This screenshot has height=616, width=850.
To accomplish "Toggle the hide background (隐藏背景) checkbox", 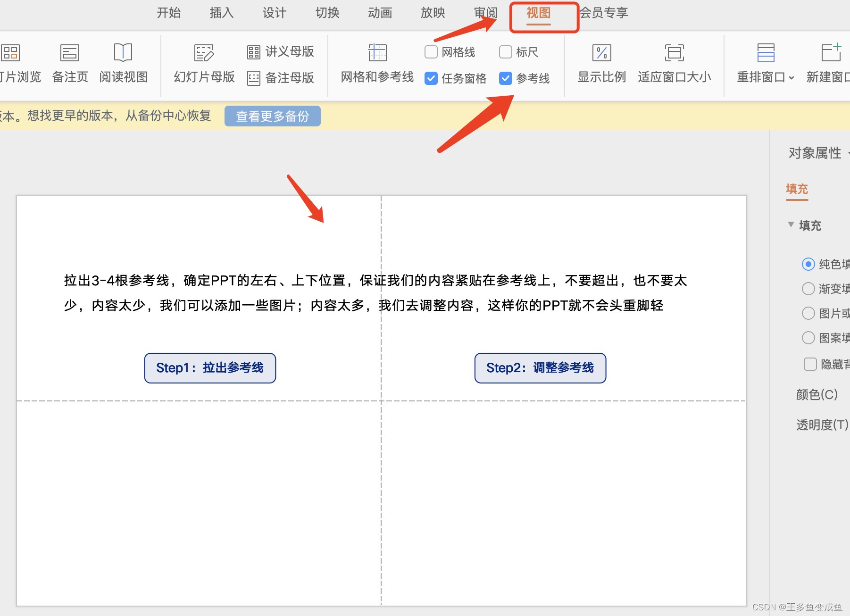I will pyautogui.click(x=810, y=364).
